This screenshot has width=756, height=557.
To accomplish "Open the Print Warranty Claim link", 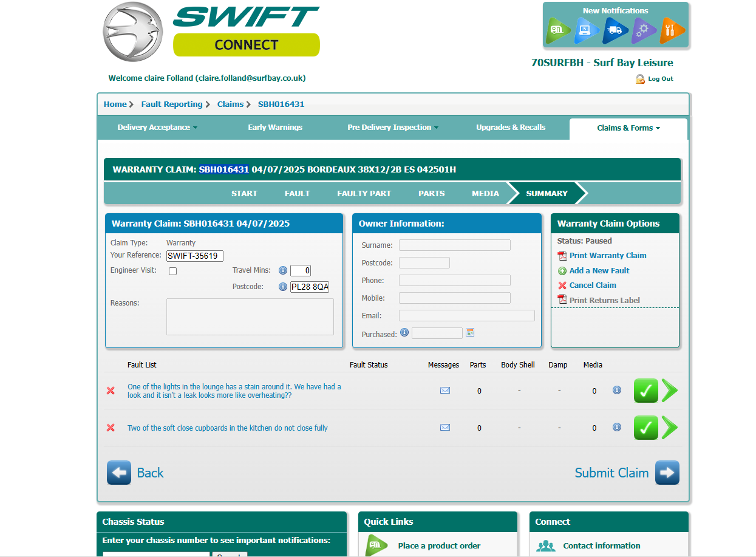I will pos(608,256).
